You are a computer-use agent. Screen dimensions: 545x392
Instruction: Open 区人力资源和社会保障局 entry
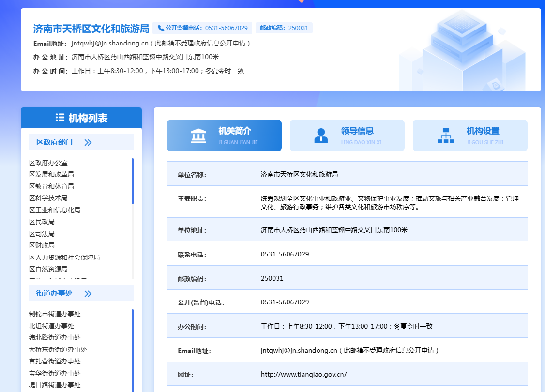[64, 257]
